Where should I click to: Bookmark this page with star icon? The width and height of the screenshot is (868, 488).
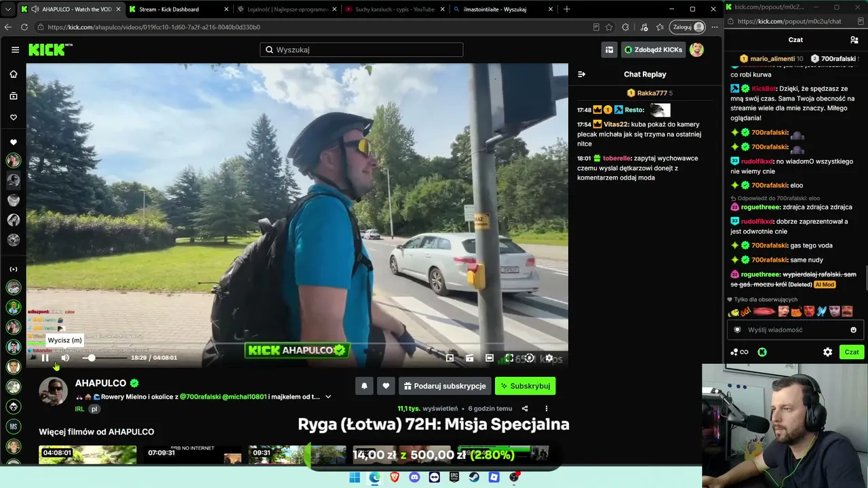[609, 27]
